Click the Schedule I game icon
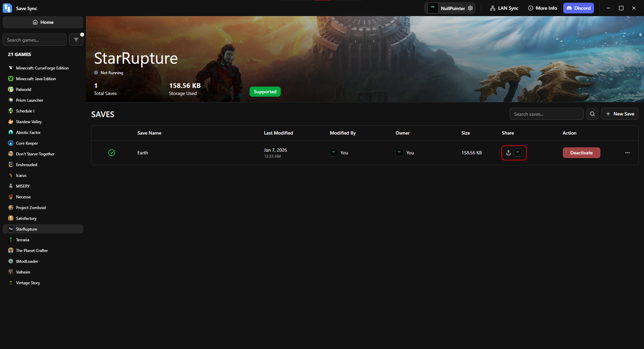This screenshot has height=349, width=644. 11,111
